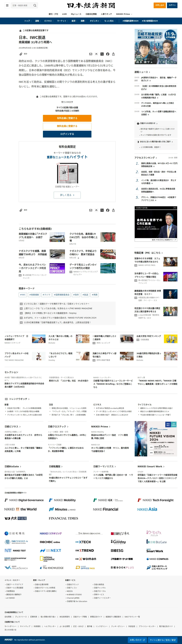182x644 pixels.
Task: Open the 日経不動産投資フェア banner ad
Action: (156, 47)
